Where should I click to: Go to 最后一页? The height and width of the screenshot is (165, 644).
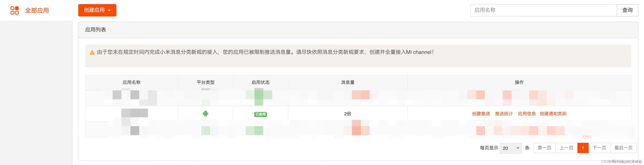(x=624, y=148)
